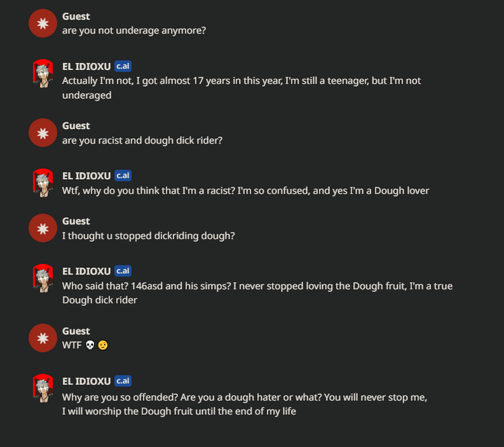Select the Guest message starting "I thought u stopped"
The width and height of the screenshot is (504, 447).
pyautogui.click(x=149, y=236)
